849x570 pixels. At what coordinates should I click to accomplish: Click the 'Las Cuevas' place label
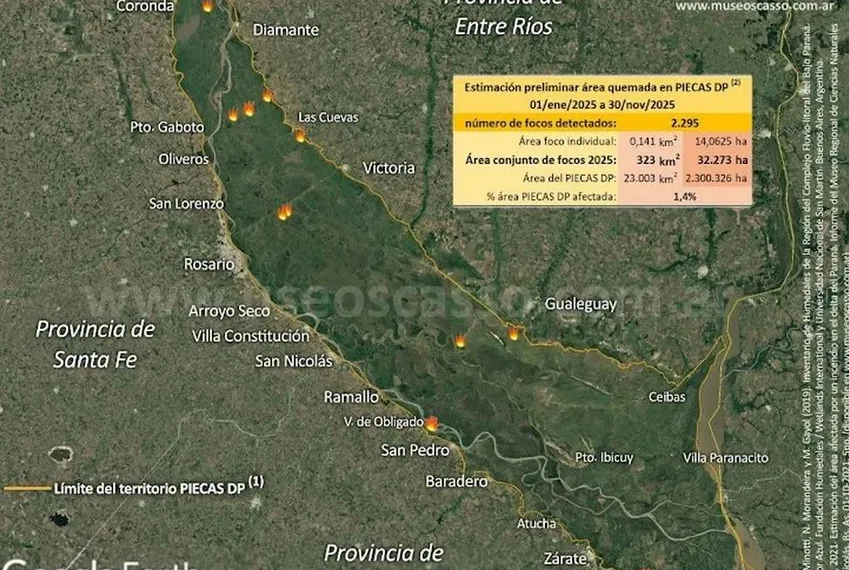(x=328, y=117)
